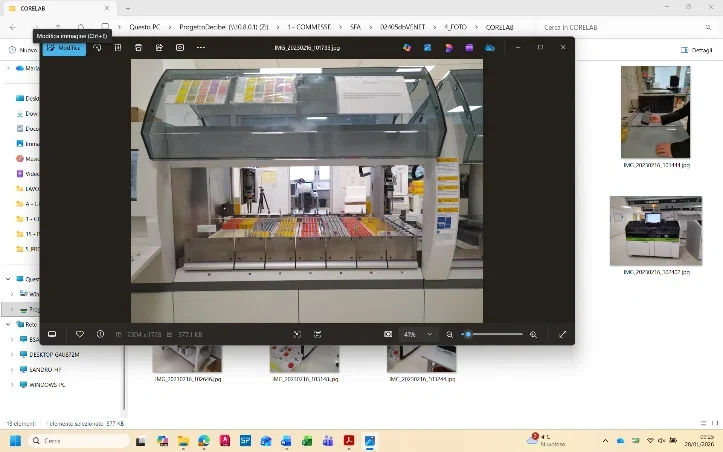Click the zoom out magnifier
The image size is (723, 452).
tap(450, 334)
